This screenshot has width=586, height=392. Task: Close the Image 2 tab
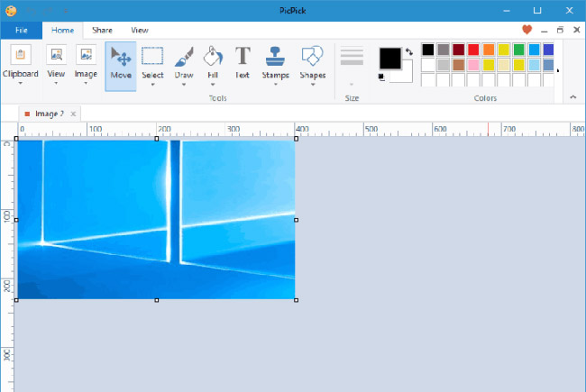[x=73, y=114]
